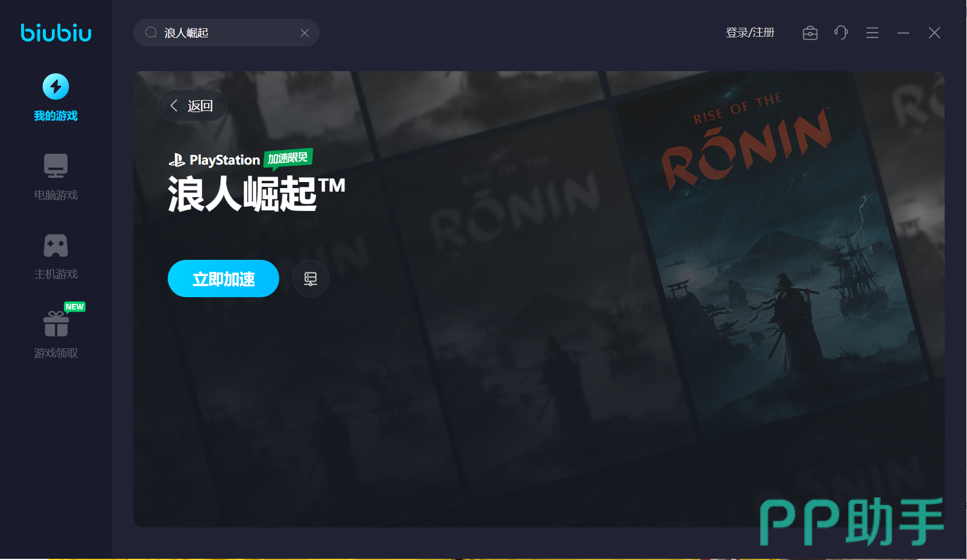Image resolution: width=967 pixels, height=560 pixels.
Task: Go to 电脑游戏 monitor icon
Action: tap(55, 166)
